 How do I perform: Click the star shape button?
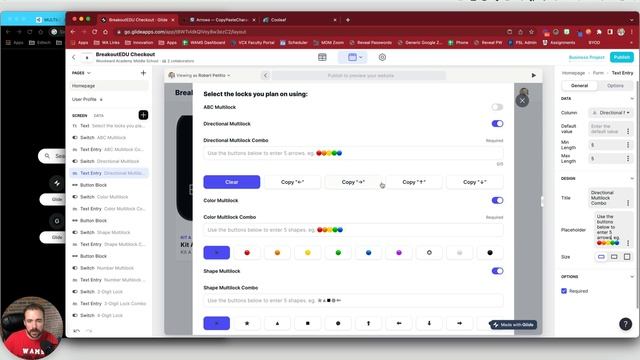(247, 323)
